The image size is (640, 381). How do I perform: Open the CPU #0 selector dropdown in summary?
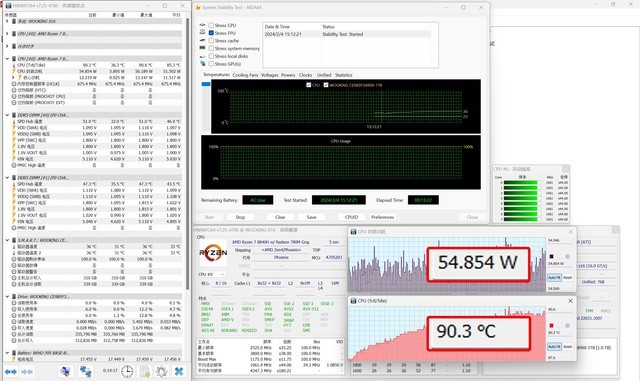211,274
